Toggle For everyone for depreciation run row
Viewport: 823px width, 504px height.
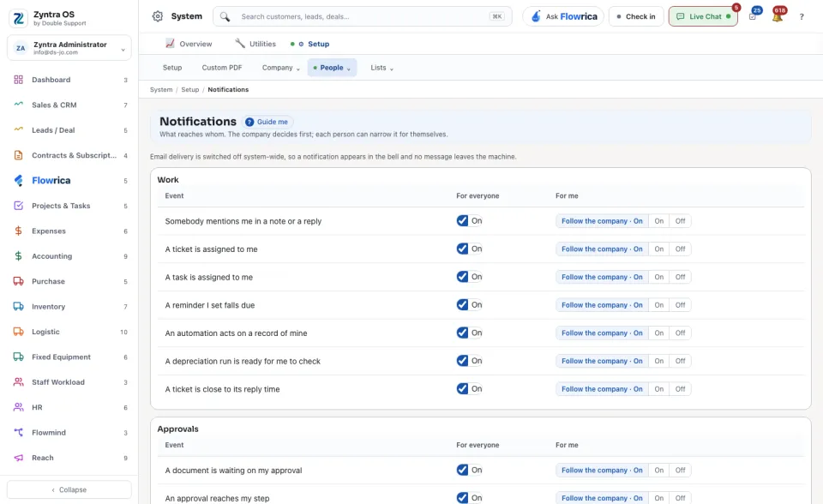[x=462, y=361]
